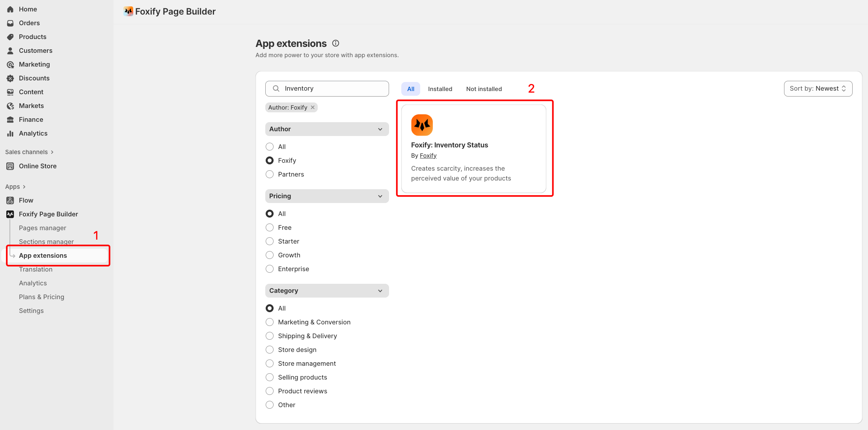Click the Marketing target icon
The width and height of the screenshot is (868, 430).
coord(10,64)
